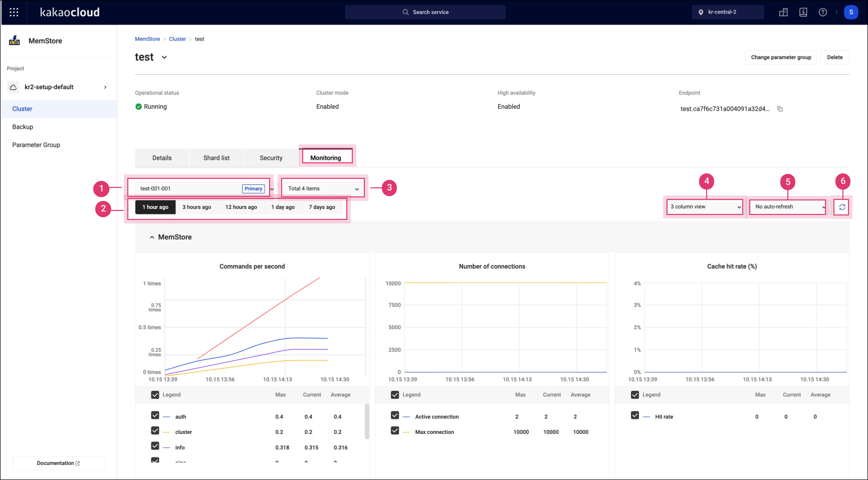This screenshot has width=868, height=480.
Task: Toggle all legends for Commands per second
Action: point(155,395)
